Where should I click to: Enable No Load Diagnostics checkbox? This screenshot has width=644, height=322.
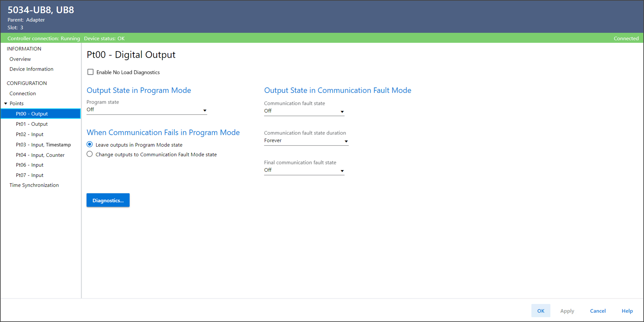(90, 72)
